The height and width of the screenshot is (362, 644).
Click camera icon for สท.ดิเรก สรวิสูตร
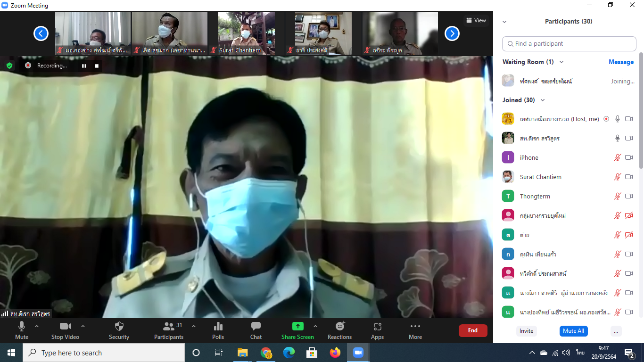pos(629,138)
